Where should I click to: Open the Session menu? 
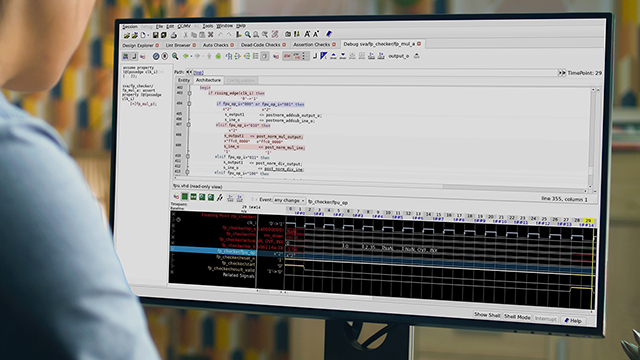130,27
